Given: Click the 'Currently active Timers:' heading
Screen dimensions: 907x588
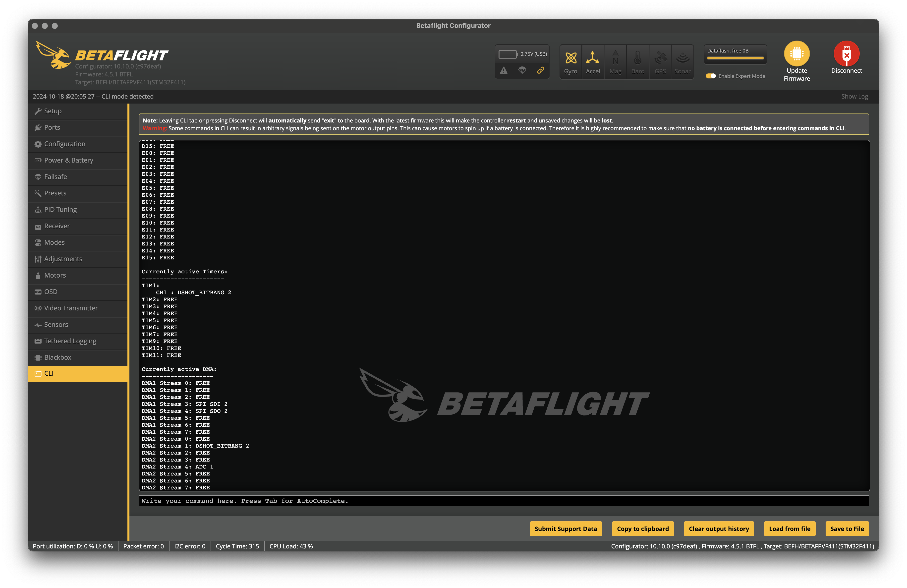Looking at the screenshot, I should click(x=184, y=272).
